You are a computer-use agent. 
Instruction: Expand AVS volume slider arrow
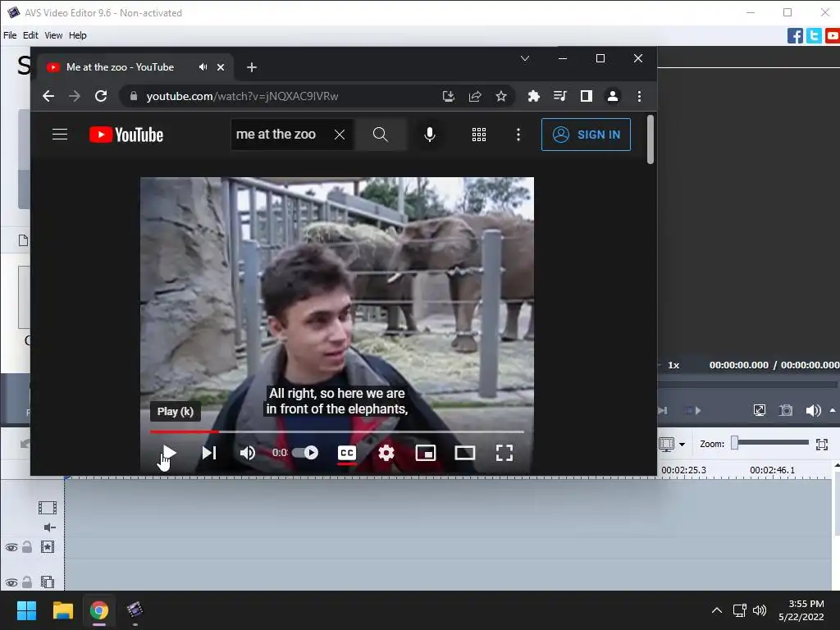[833, 410]
